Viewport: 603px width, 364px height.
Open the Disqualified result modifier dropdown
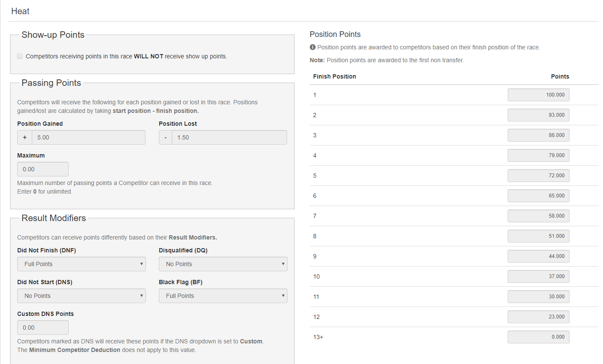[223, 264]
